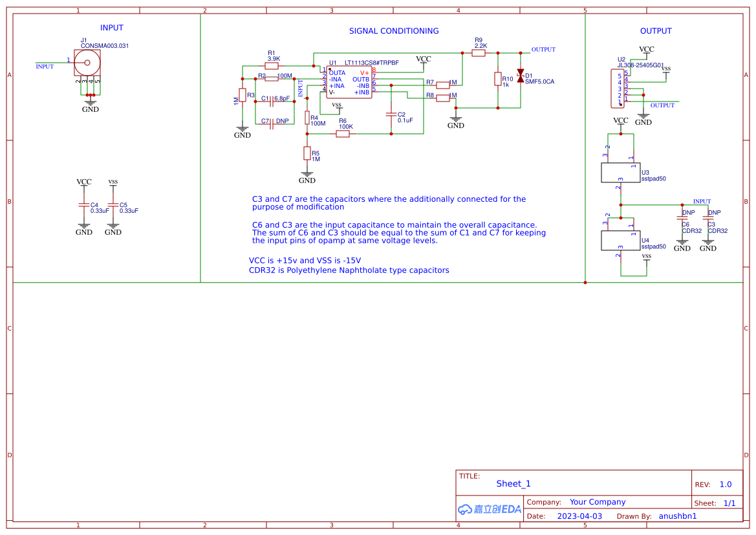This screenshot has height=535, width=756.
Task: Select the SMA input connector J1
Action: (86, 63)
